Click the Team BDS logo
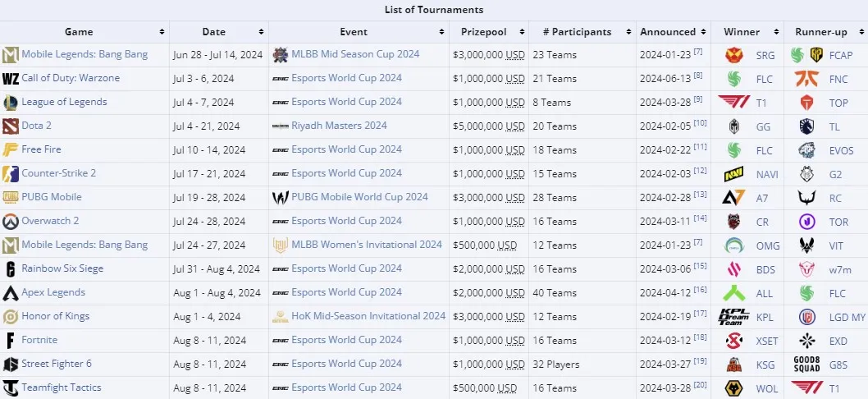The image size is (868, 399). [x=734, y=269]
